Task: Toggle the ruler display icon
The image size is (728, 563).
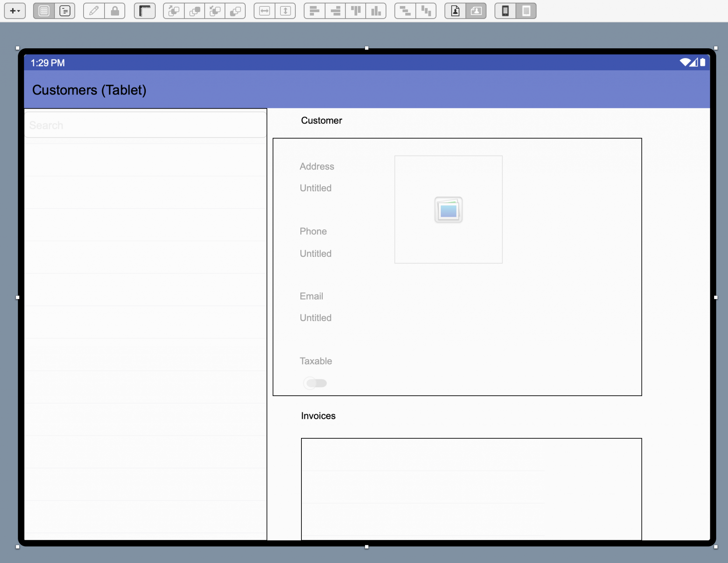Action: (145, 11)
